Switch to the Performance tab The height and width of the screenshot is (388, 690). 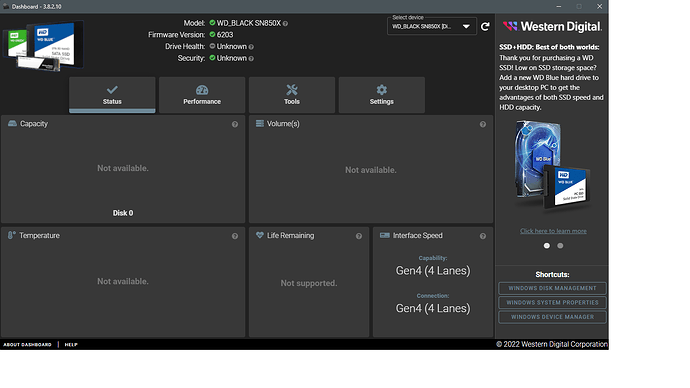(x=202, y=95)
